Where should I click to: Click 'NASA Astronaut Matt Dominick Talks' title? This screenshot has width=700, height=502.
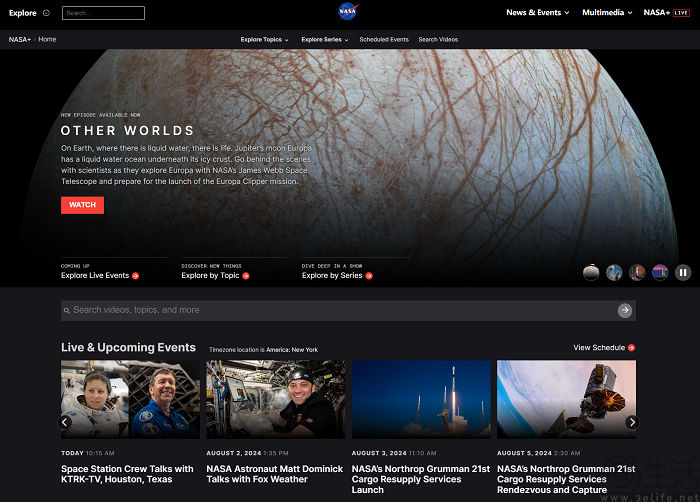[275, 474]
